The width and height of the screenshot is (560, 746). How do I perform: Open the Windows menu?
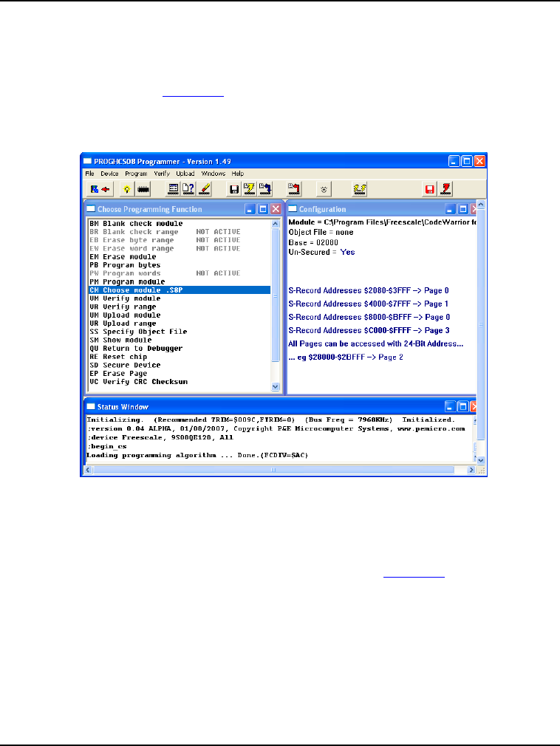tap(214, 174)
